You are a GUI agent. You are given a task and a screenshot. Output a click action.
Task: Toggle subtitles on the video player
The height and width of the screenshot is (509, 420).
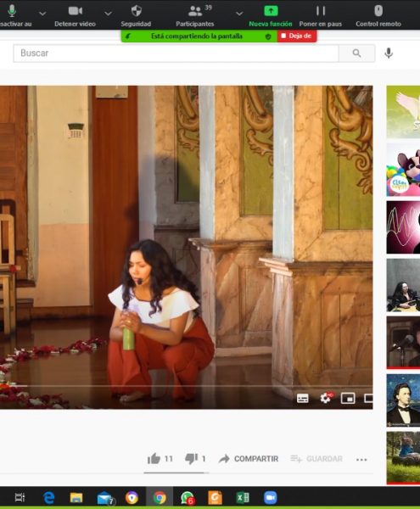tap(303, 399)
